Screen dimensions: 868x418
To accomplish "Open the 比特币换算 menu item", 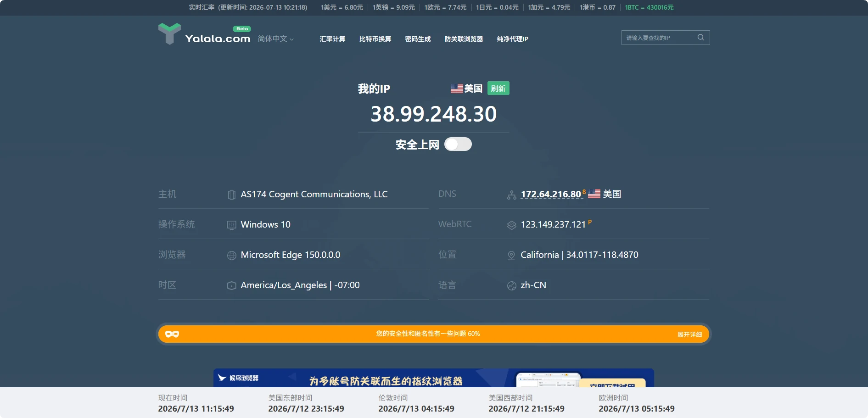I will (375, 39).
